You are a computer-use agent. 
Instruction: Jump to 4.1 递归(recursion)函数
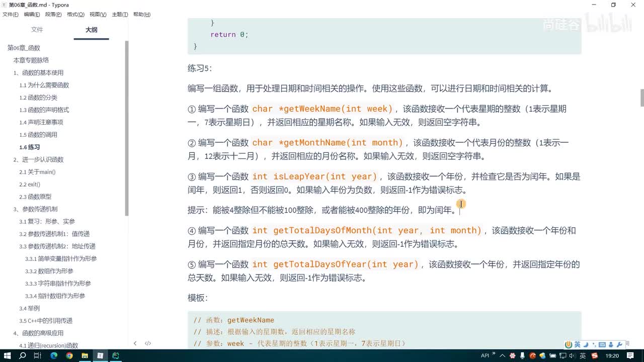click(49, 345)
